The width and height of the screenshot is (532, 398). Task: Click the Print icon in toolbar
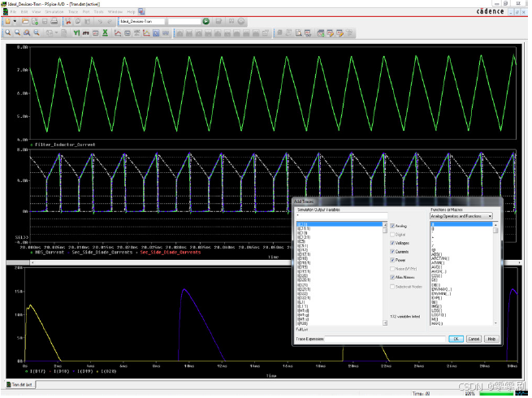tap(54, 21)
